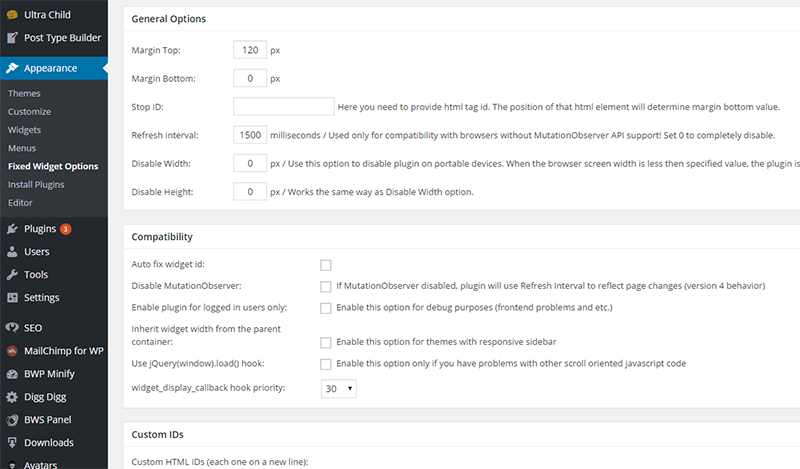Image resolution: width=800 pixels, height=469 pixels.
Task: Toggle the Disable MutationObserver checkbox
Action: (326, 287)
